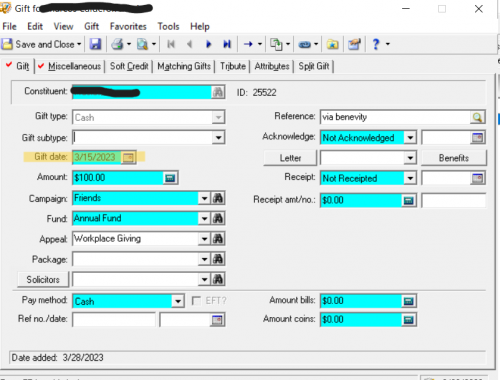Image resolution: width=500 pixels, height=380 pixels.
Task: Click the Print icon in the toolbar
Action: click(x=117, y=44)
